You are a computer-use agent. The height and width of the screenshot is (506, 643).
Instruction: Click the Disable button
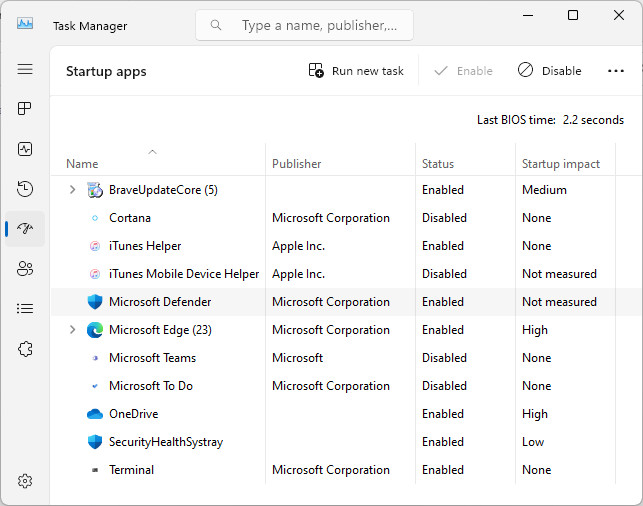coord(550,71)
